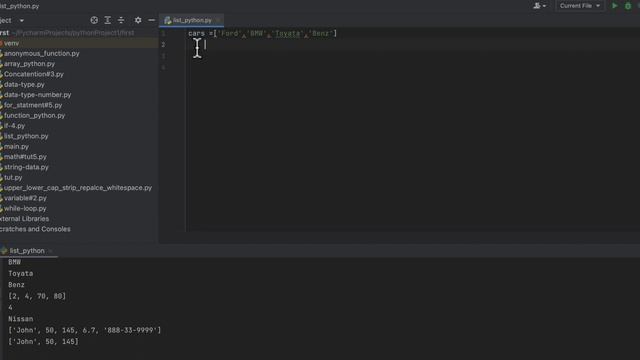
Task: Click the Nissan line in console output
Action: [20, 319]
